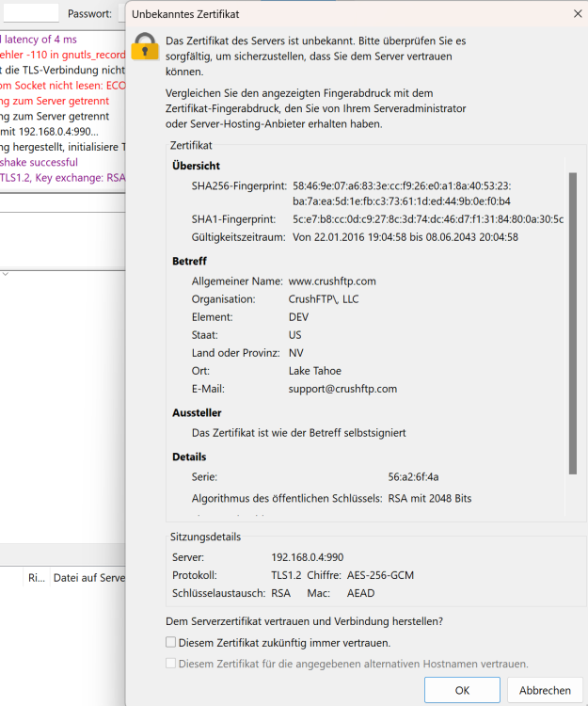Click the validity period 'Von 22.01.2016' text

coord(405,237)
